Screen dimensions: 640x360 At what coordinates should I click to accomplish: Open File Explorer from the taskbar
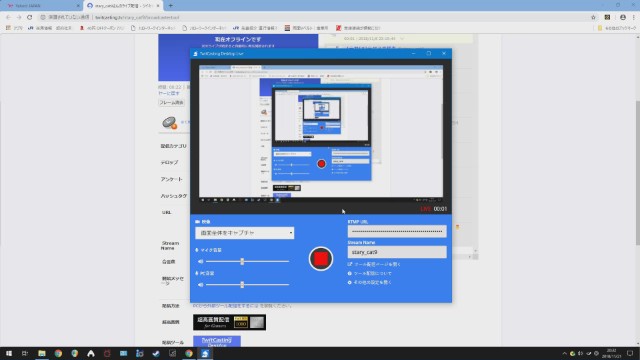(42, 353)
